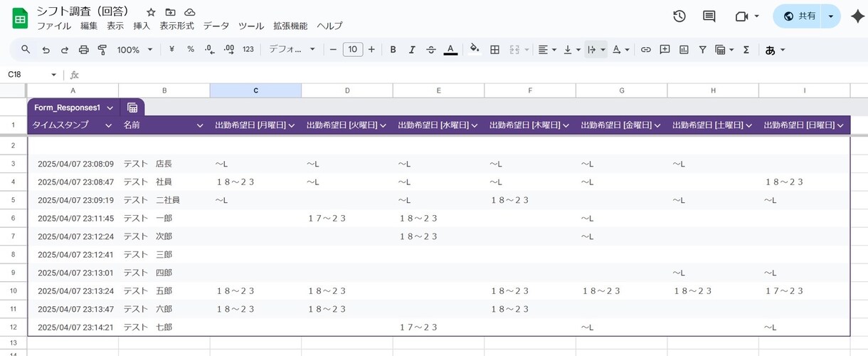Open the comments panel
Image resolution: width=868 pixels, height=356 pixels.
point(709,16)
